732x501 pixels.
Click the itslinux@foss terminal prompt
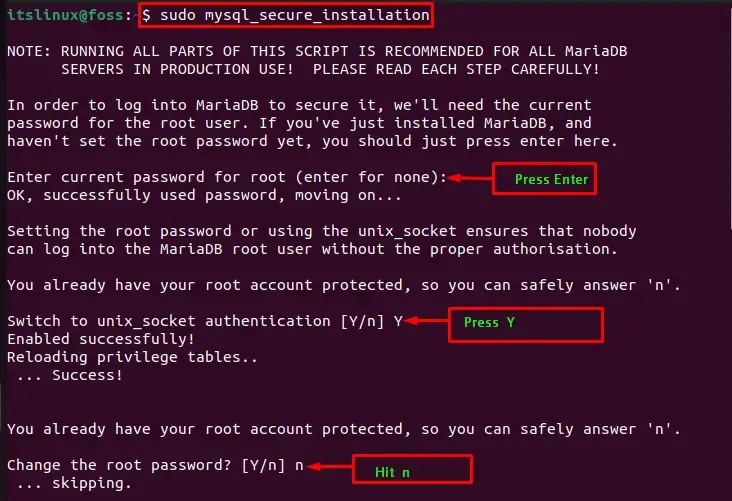pyautogui.click(x=66, y=15)
